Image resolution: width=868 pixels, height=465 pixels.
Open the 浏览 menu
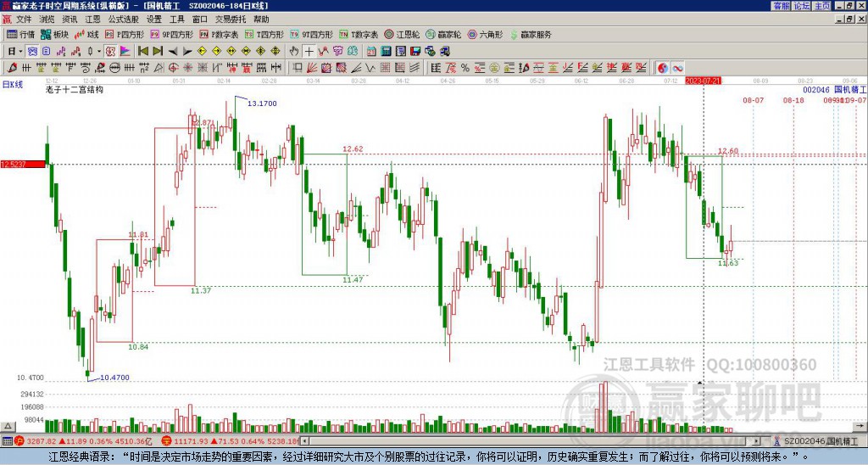(x=47, y=20)
